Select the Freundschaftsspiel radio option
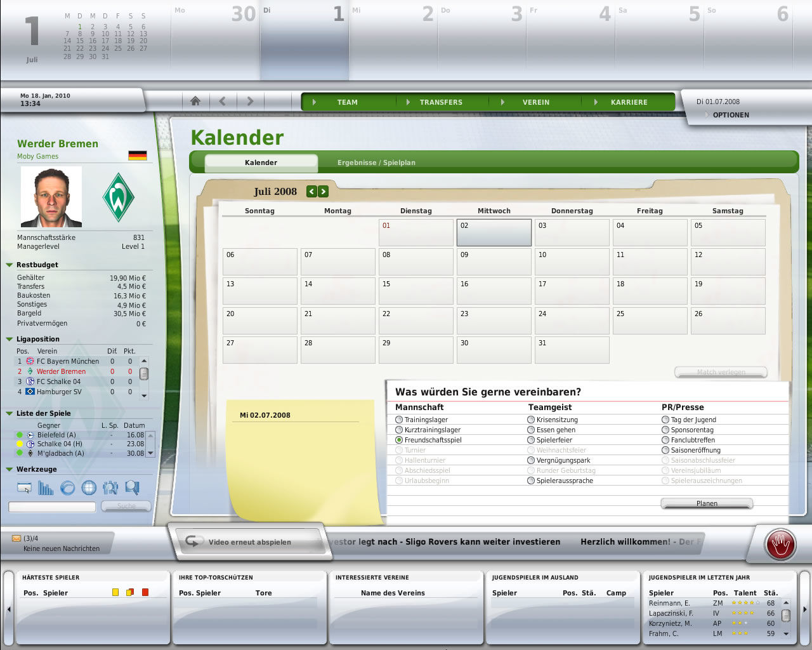 click(400, 440)
